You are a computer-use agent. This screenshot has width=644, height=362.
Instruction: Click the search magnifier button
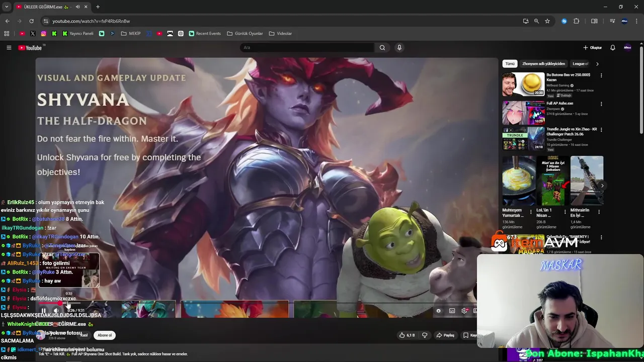tap(382, 48)
